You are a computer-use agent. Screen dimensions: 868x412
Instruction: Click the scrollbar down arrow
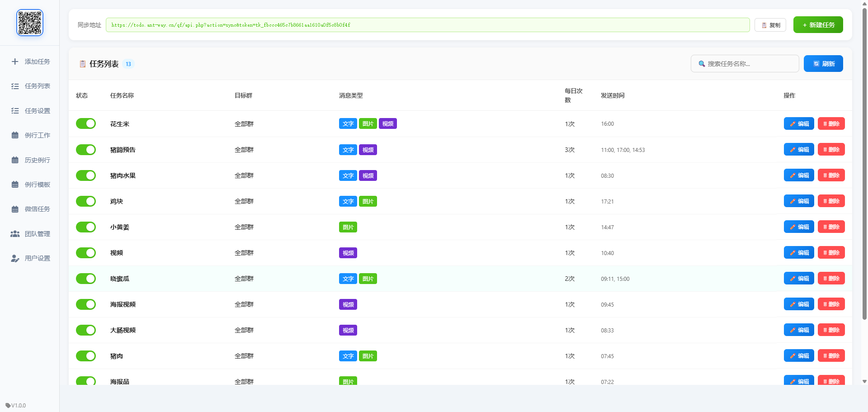click(x=864, y=381)
